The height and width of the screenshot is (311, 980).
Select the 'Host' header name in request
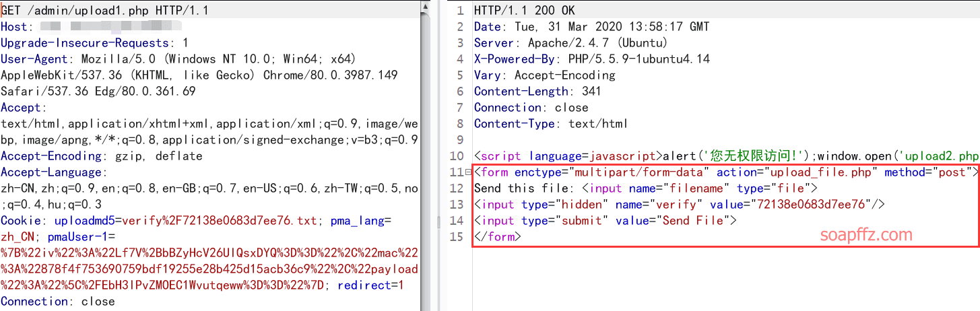click(x=14, y=27)
